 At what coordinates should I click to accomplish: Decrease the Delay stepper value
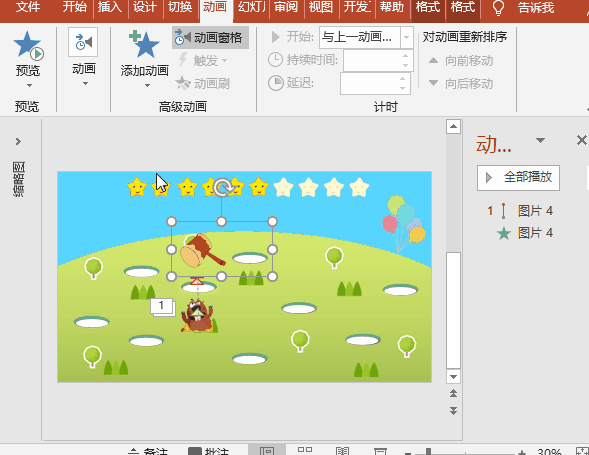403,89
